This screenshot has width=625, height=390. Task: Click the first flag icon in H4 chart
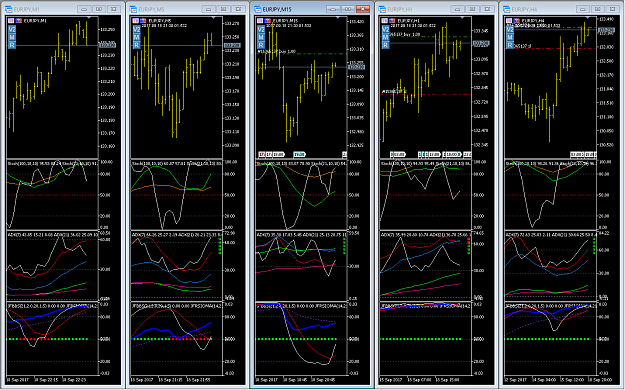509,21
